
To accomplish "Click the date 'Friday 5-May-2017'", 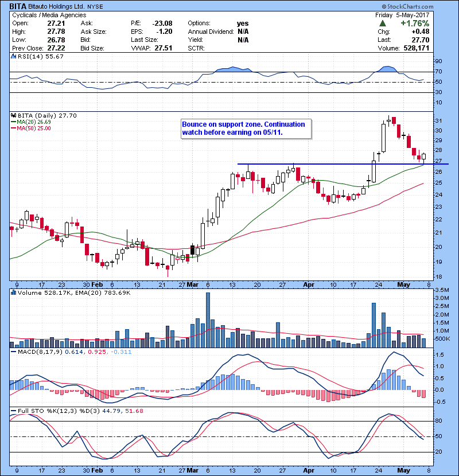I will click(402, 15).
